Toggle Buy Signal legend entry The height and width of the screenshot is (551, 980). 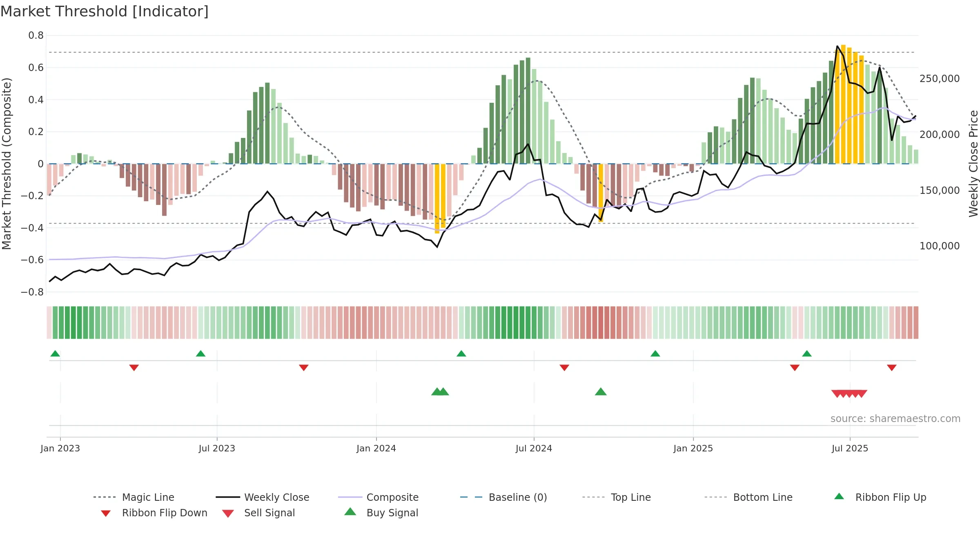tap(381, 513)
